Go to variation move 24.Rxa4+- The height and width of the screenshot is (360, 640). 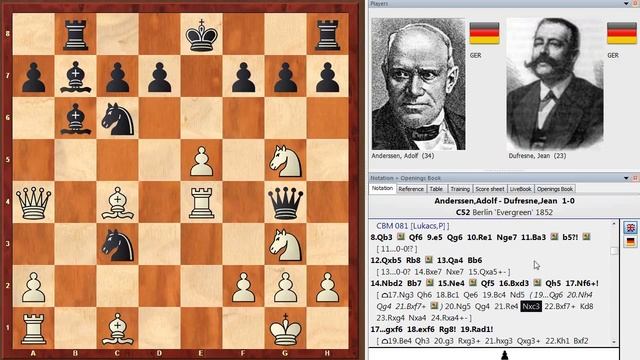pyautogui.click(x=449, y=318)
